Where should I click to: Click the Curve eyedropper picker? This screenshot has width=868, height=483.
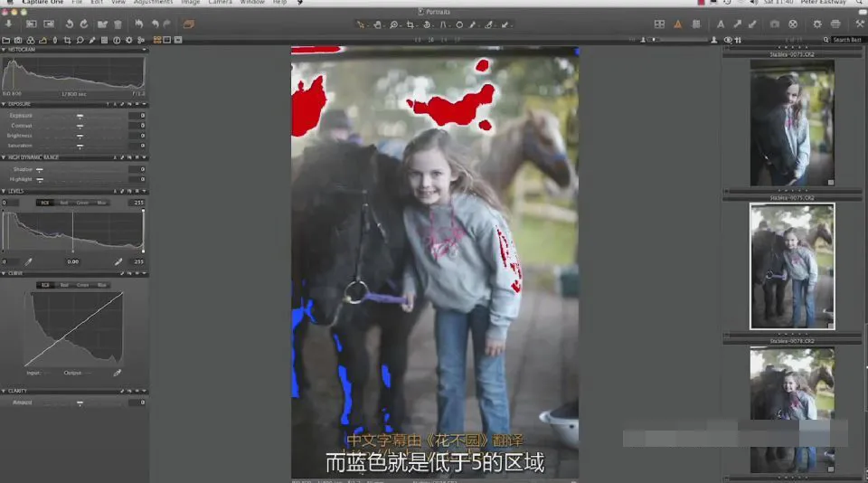click(118, 373)
